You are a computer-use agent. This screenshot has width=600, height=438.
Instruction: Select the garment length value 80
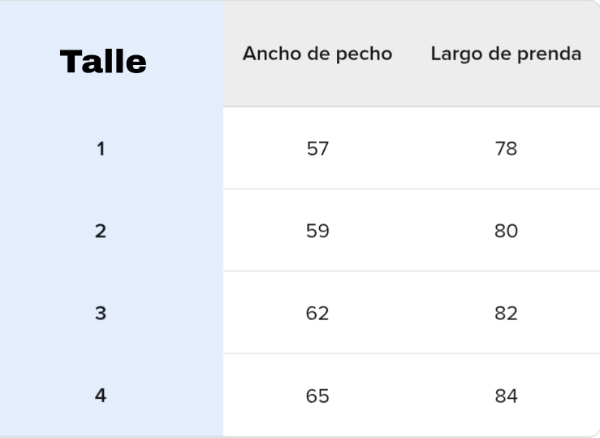coord(506,231)
